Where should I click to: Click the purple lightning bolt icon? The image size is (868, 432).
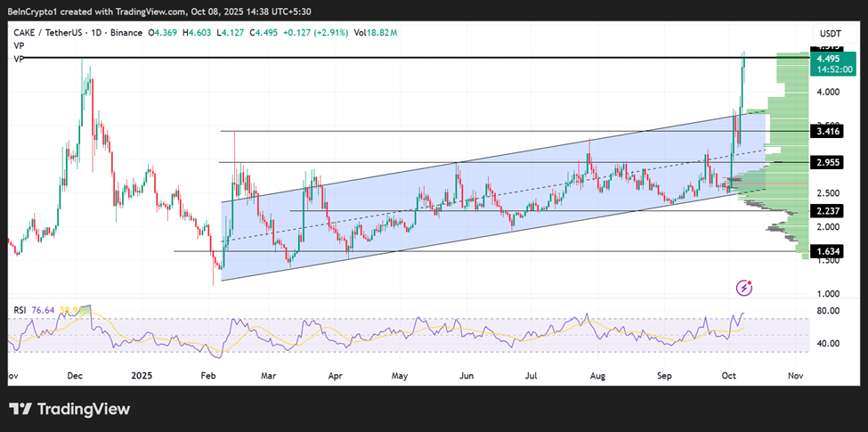click(744, 288)
